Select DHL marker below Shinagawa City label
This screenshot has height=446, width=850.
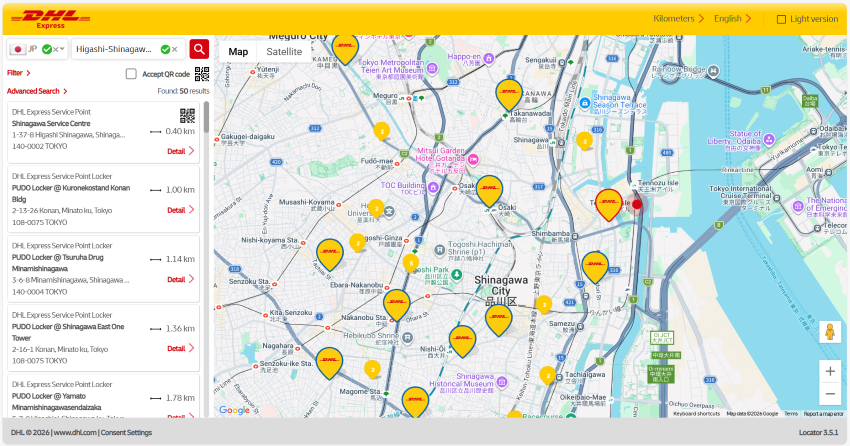coord(498,320)
